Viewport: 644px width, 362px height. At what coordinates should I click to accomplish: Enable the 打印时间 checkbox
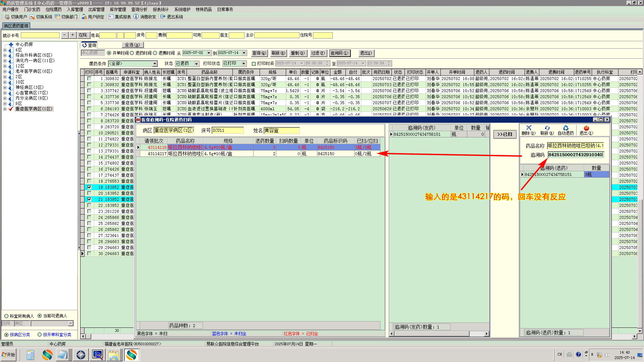point(254,64)
